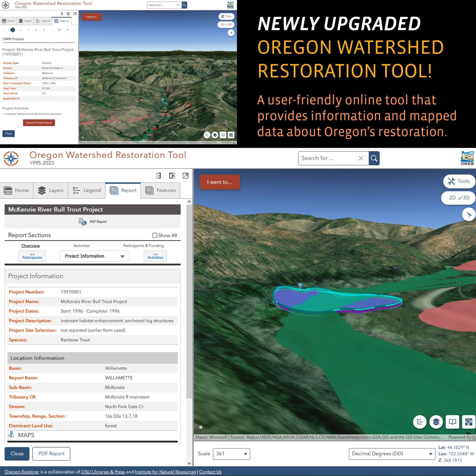This screenshot has width=476, height=476.
Task: Clear the search box in the top screenshot
Action: click(178, 5)
